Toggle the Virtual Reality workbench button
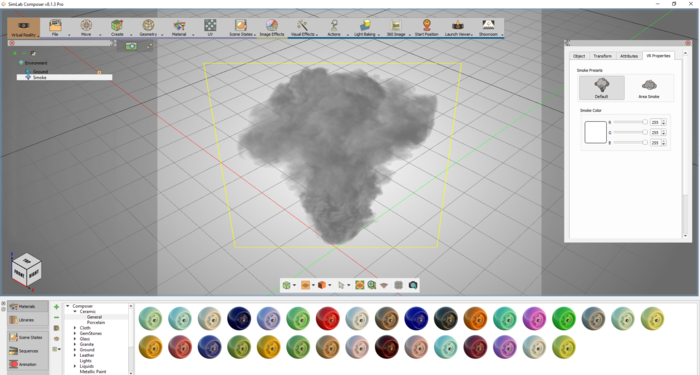700x375 pixels. 24,28
